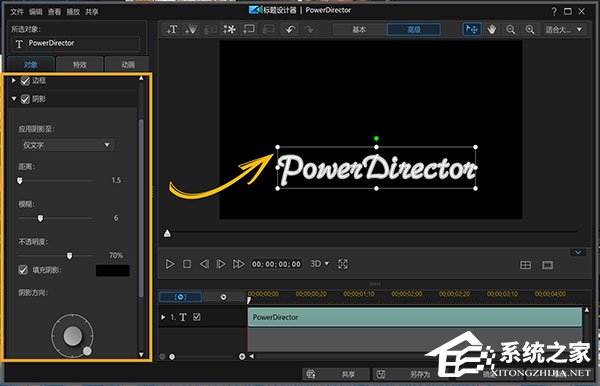The height and width of the screenshot is (386, 600).
Task: Open the 编辑 (Edit) menu
Action: [x=36, y=12]
